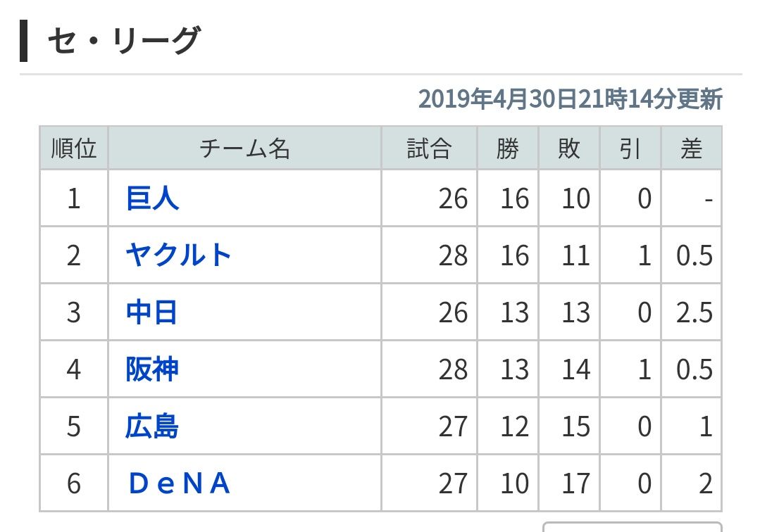Click the チーム名 column header
The image size is (760, 532).
pyautogui.click(x=244, y=148)
